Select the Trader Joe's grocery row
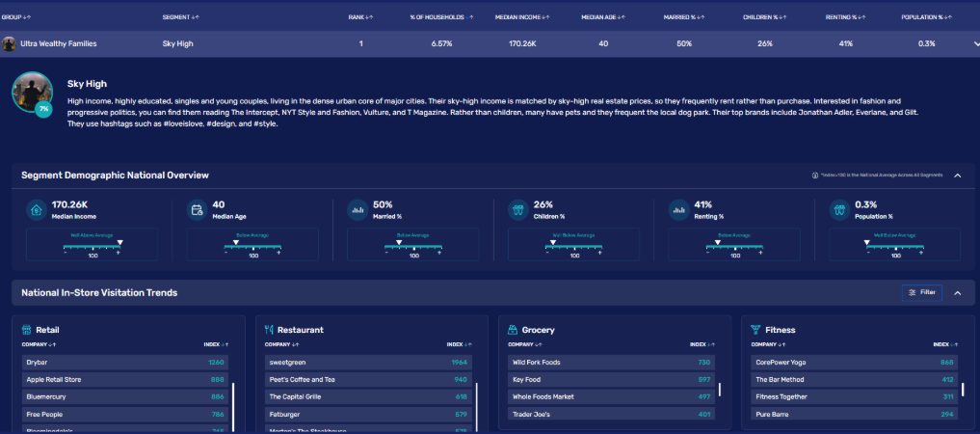 [611, 414]
